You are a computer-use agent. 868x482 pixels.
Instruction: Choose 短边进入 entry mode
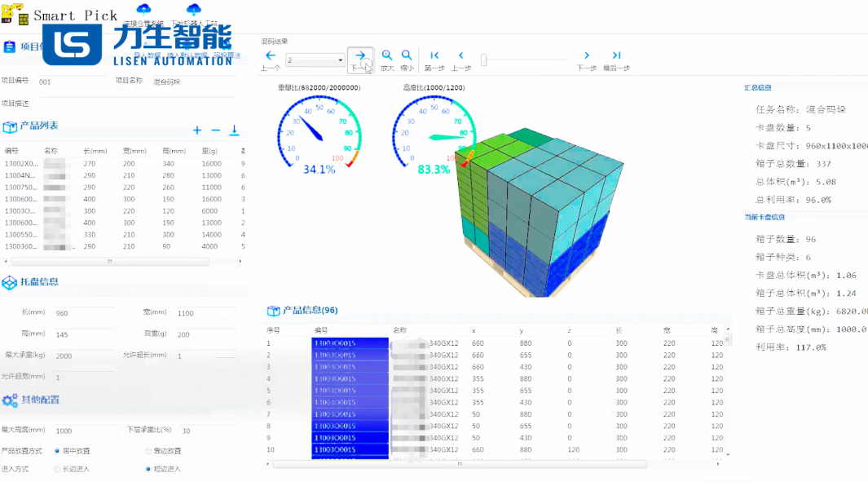[x=148, y=469]
